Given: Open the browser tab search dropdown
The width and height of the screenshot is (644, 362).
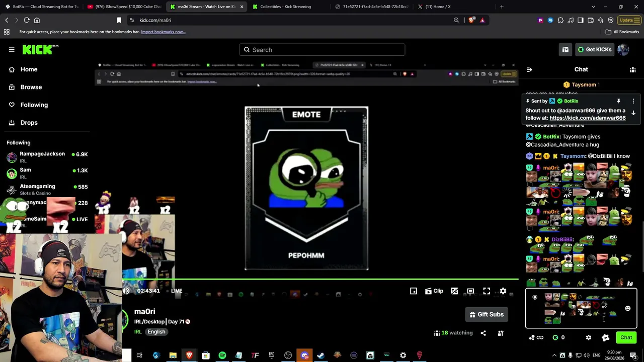Looking at the screenshot, I should coord(593,7).
